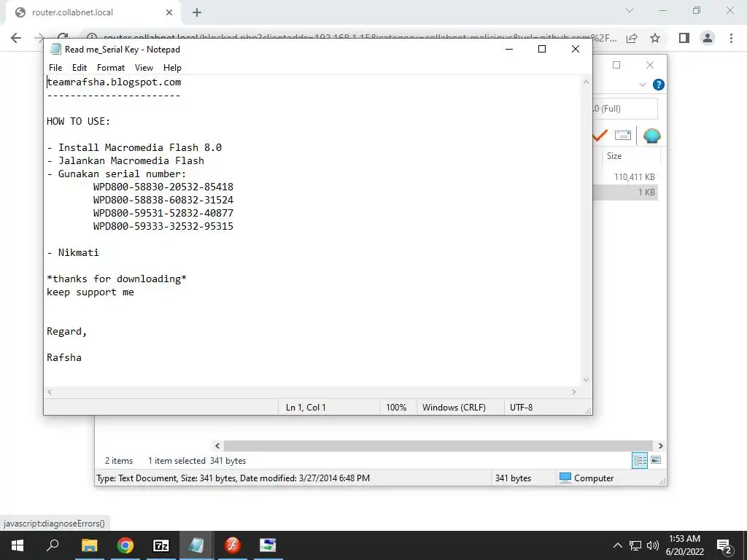Click the Windows (CRLF) status entry
The width and height of the screenshot is (747, 560).
(454, 408)
